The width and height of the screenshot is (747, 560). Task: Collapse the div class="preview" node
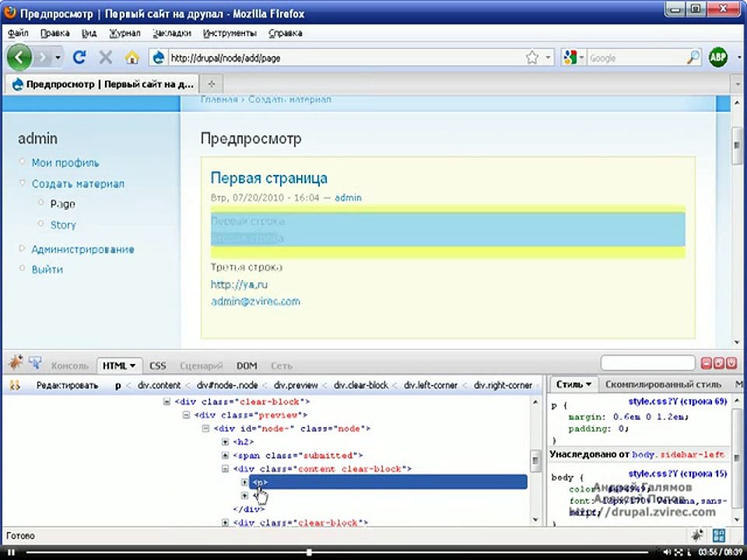tap(187, 415)
